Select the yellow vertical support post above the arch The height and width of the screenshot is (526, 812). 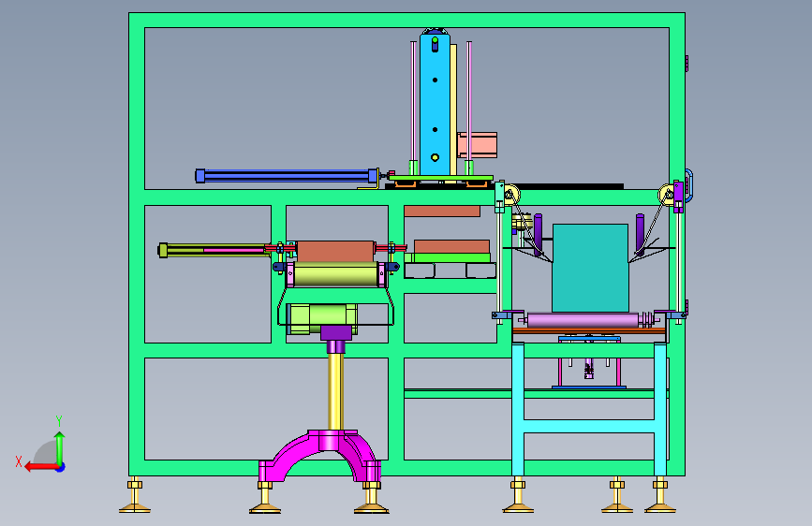pyautogui.click(x=335, y=391)
